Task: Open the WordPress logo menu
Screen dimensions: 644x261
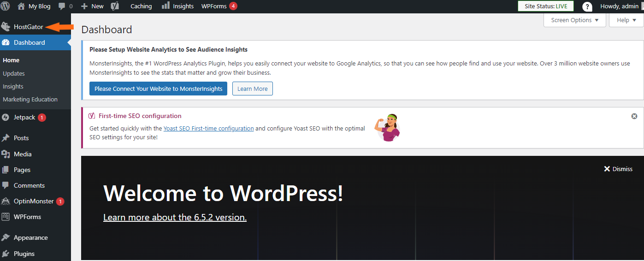Action: point(5,6)
